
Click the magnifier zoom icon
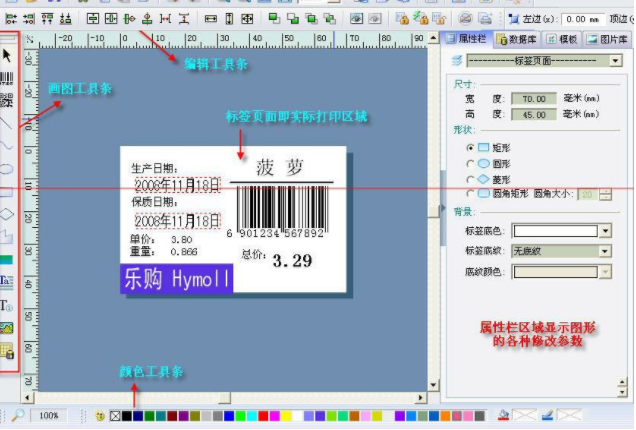(19, 415)
